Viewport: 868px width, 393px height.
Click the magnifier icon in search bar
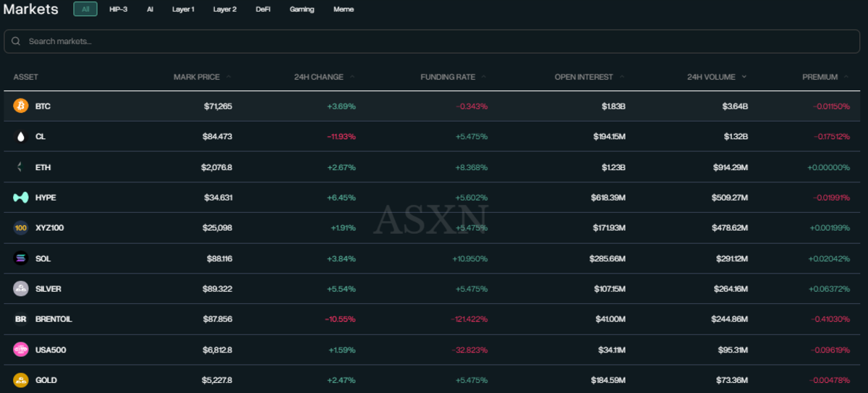point(16,41)
